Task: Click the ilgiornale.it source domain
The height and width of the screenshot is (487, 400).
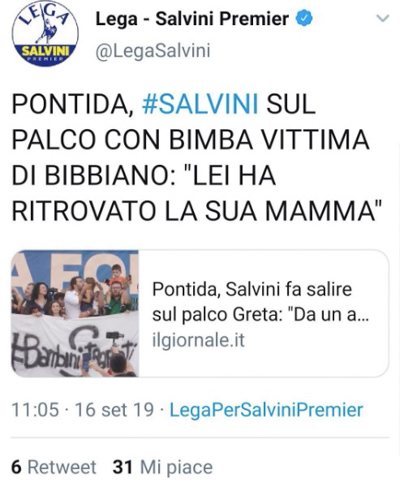Action: coord(198,340)
